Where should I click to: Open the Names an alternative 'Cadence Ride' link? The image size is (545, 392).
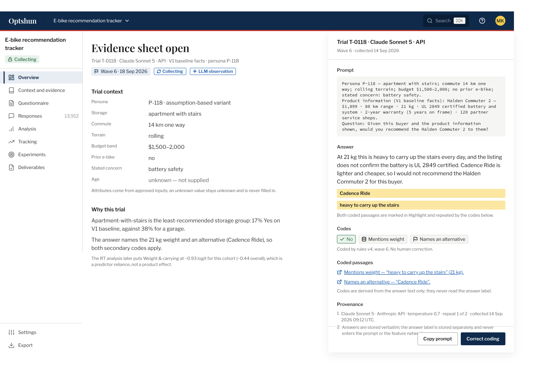click(x=387, y=282)
